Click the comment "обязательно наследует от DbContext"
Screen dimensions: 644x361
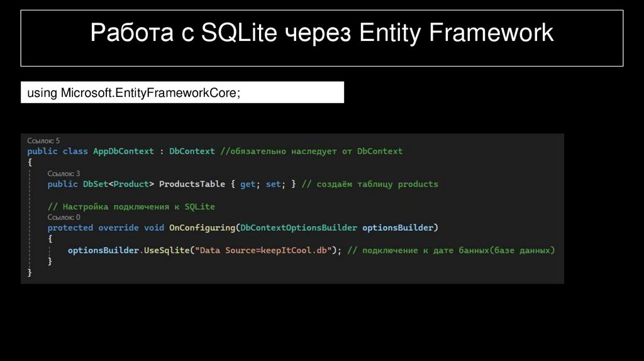pos(311,152)
